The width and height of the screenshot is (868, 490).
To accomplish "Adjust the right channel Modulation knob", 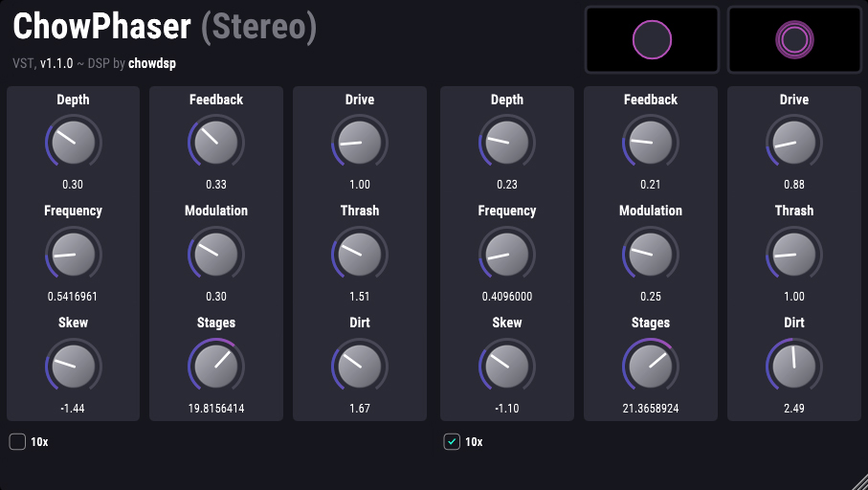I will [651, 255].
